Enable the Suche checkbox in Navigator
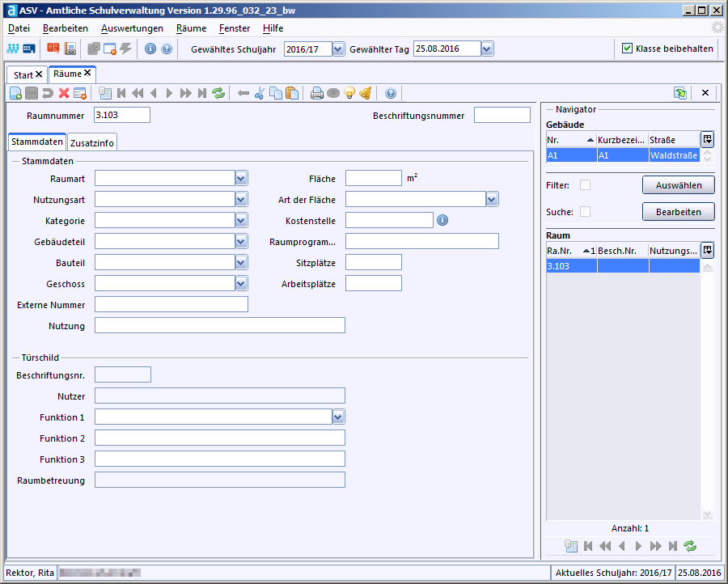Image resolution: width=728 pixels, height=584 pixels. click(x=585, y=212)
